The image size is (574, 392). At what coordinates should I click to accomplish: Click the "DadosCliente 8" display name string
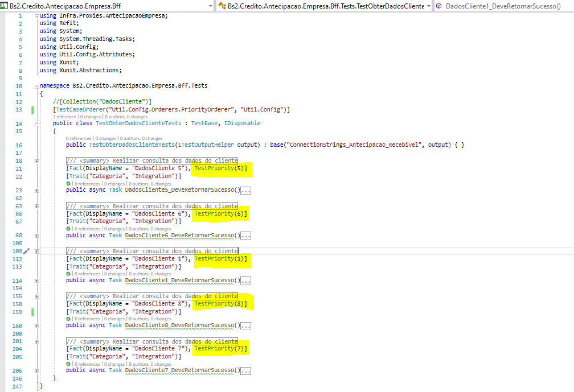coord(158,303)
